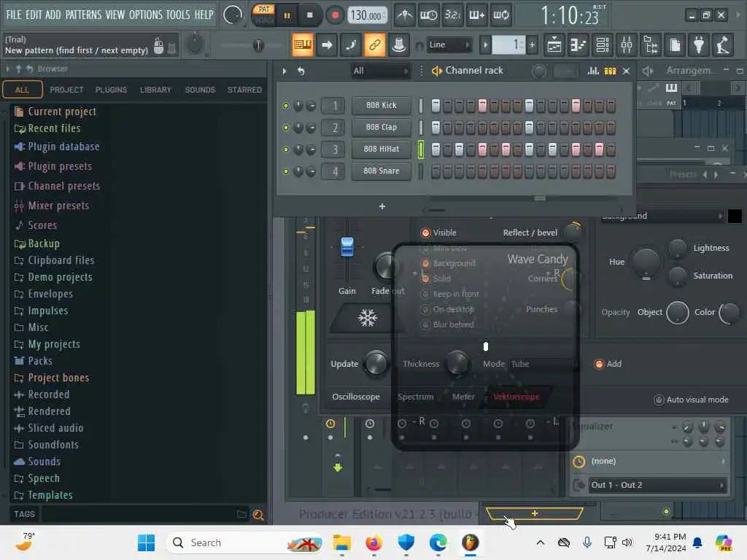Image resolution: width=747 pixels, height=560 pixels.
Task: Open the Out 1 - Out 2 output dropdown
Action: [657, 485]
